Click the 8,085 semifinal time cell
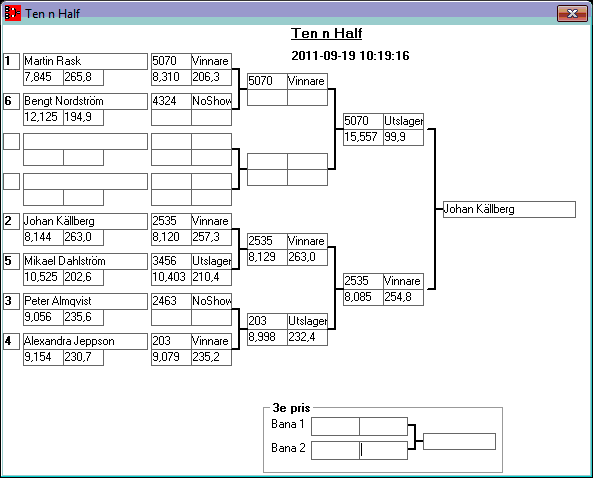 [363, 297]
